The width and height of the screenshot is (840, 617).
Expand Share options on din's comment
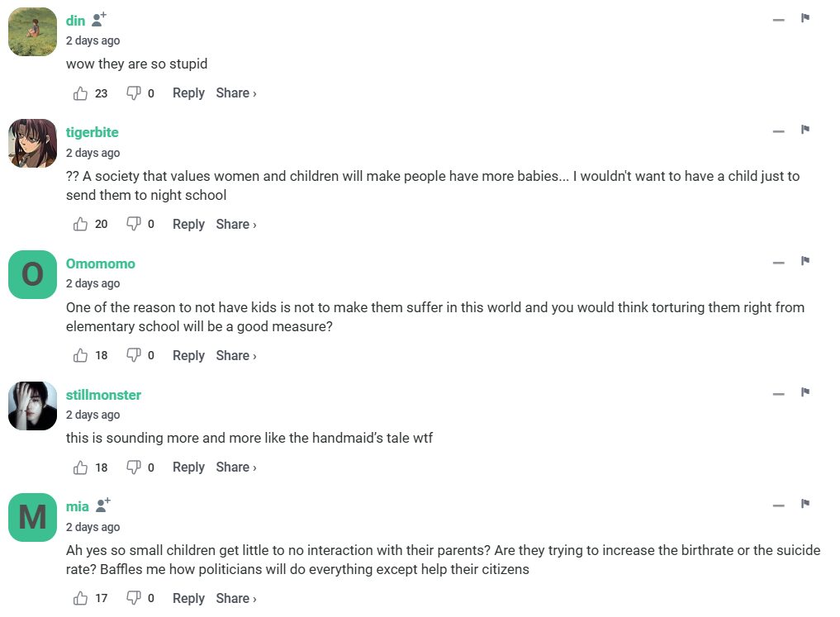[236, 93]
